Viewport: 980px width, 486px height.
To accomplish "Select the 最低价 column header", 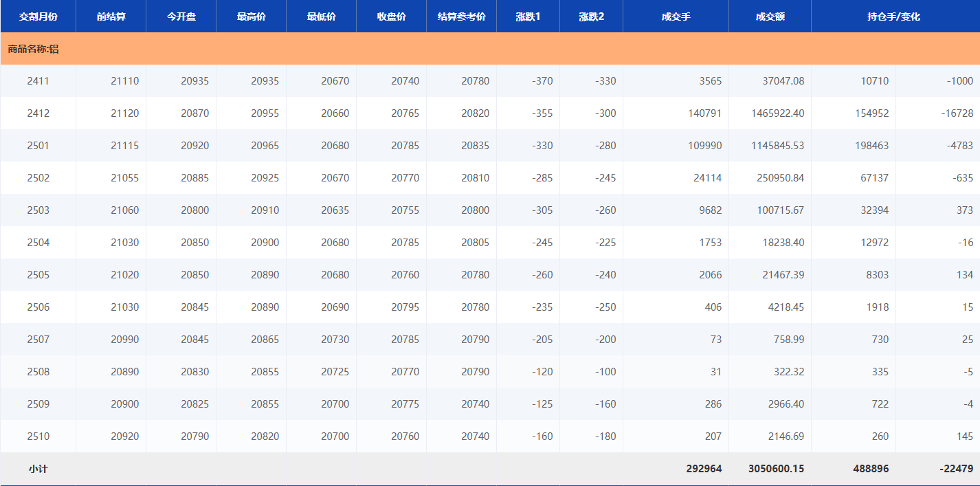I will 321,16.
